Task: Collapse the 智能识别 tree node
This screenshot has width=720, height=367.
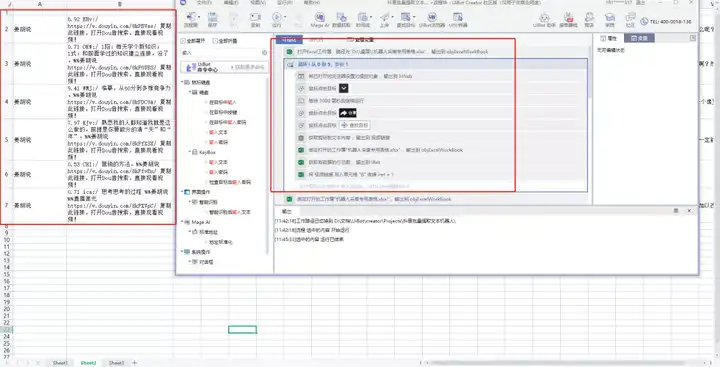Action: coord(190,202)
